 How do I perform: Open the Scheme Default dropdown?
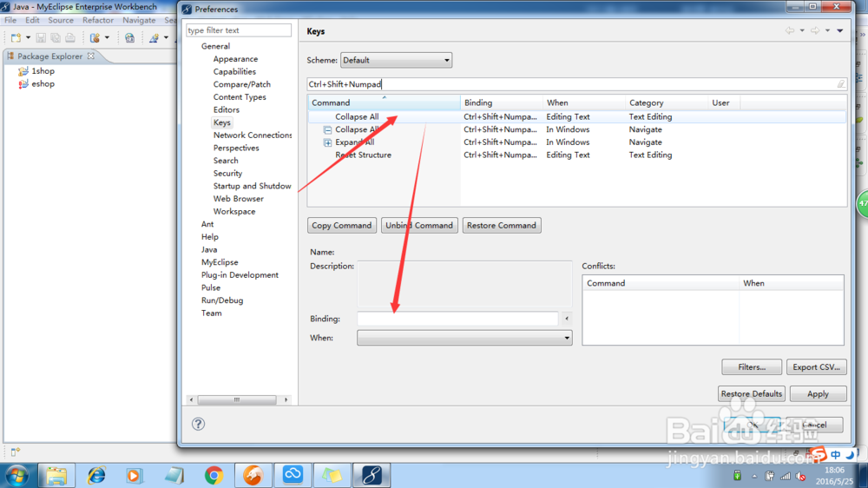tap(396, 60)
